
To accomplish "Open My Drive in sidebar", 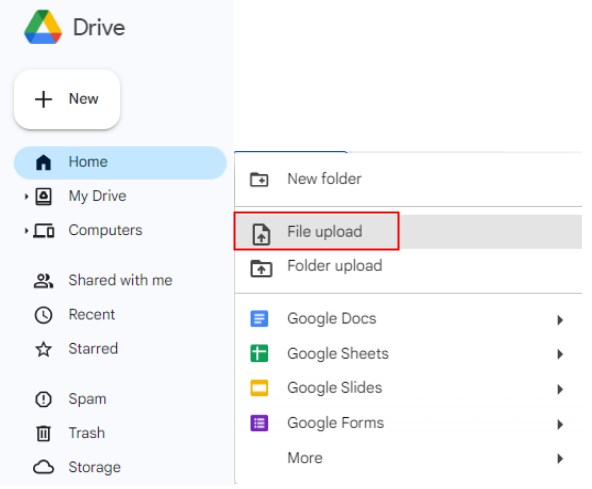I will pyautogui.click(x=120, y=197).
